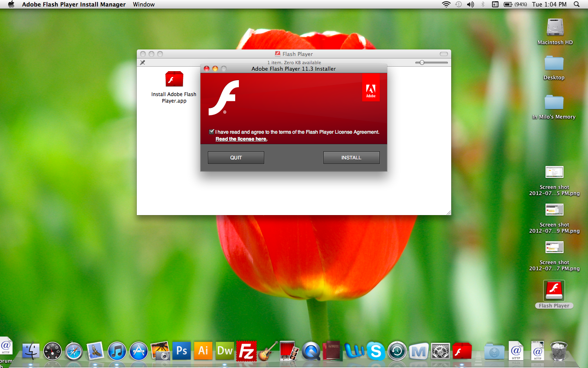Launch Safari from the Dock
Viewport: 588px width, 368px height.
pyautogui.click(x=74, y=351)
